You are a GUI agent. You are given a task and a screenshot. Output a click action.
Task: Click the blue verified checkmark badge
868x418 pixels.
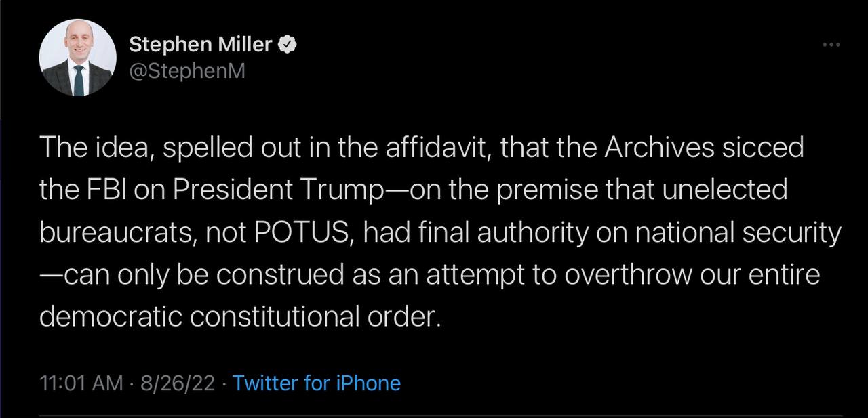click(x=287, y=45)
